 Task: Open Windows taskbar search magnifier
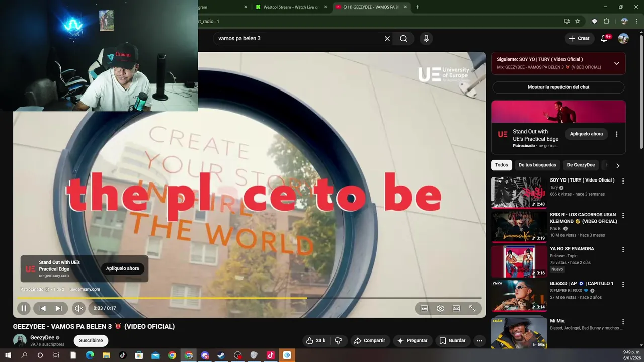pos(24,355)
